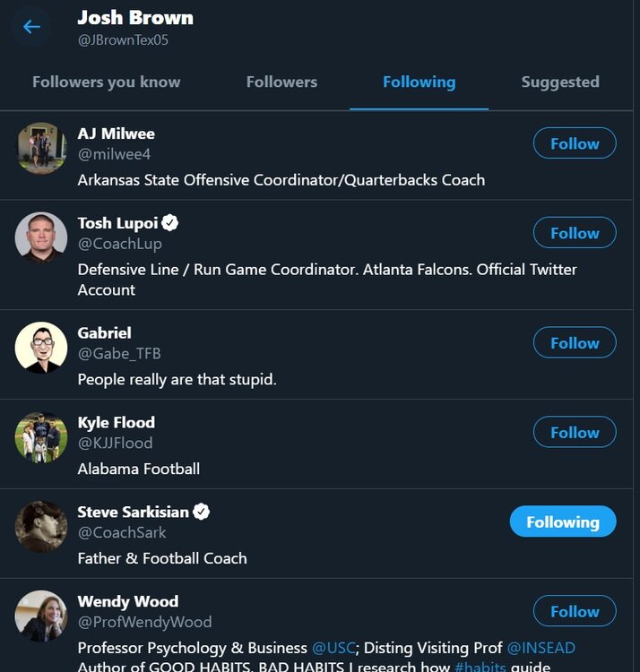Open Tosh Lupoi's avatar
This screenshot has height=672, width=640.
(x=41, y=237)
